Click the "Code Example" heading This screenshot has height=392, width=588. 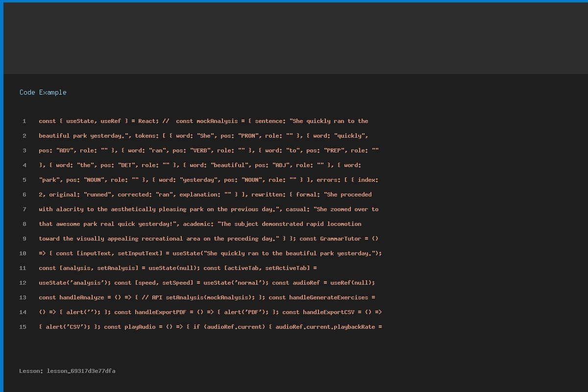pyautogui.click(x=43, y=92)
